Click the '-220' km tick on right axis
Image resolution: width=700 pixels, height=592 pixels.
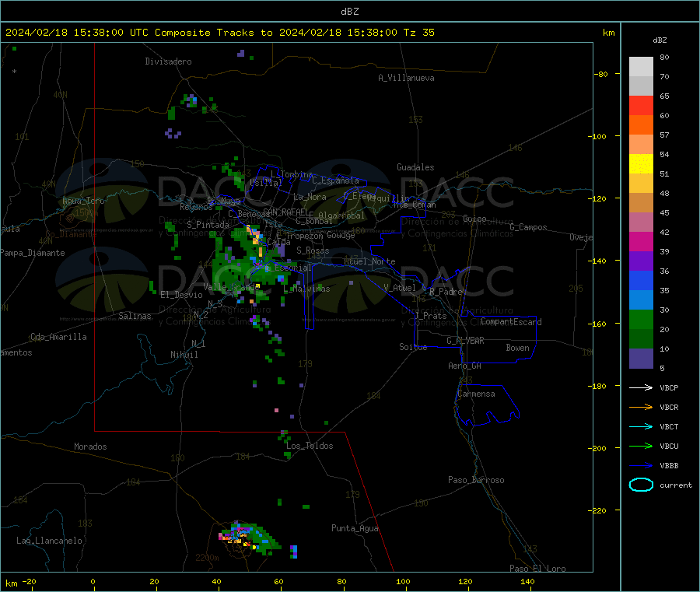599,511
